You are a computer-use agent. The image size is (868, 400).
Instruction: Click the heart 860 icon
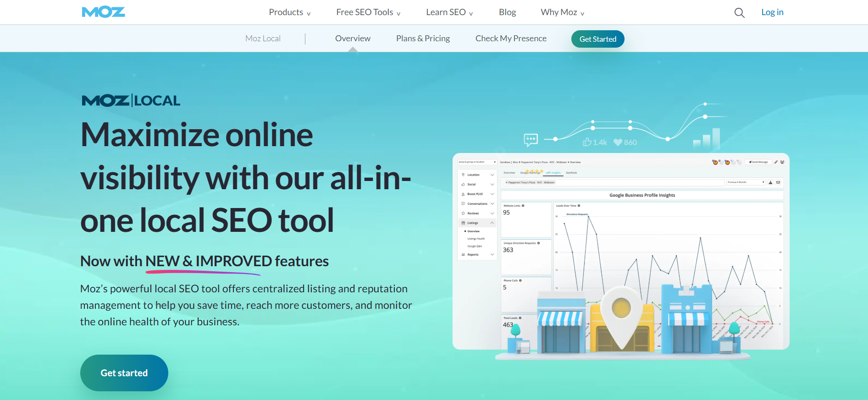pyautogui.click(x=618, y=142)
